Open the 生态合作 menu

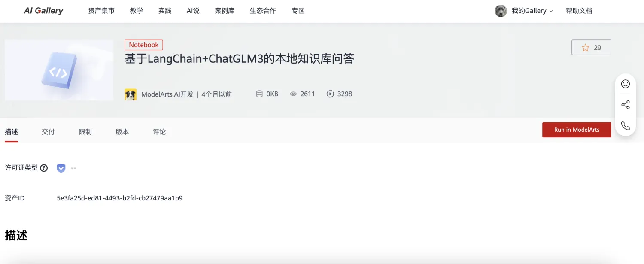263,11
